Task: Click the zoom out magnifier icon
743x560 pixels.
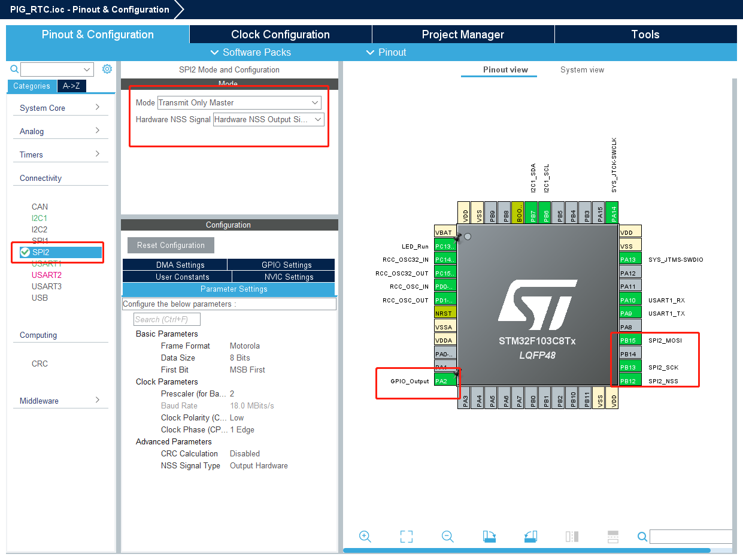Action: (x=448, y=537)
